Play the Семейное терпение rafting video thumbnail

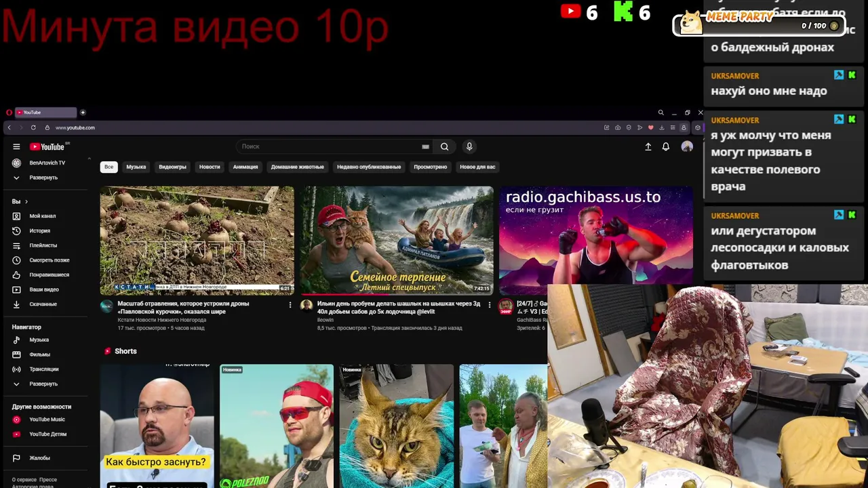(397, 240)
